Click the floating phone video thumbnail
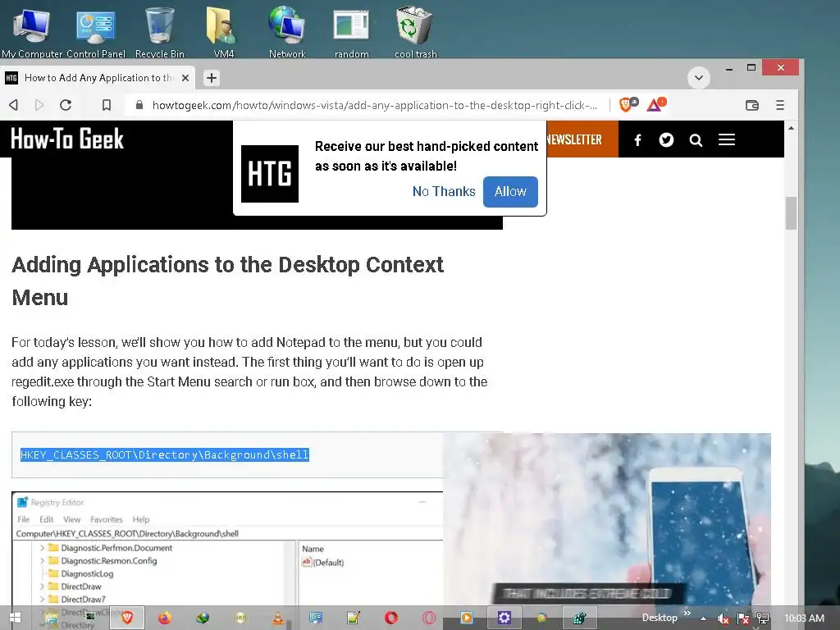The image size is (840, 630). pyautogui.click(x=607, y=519)
